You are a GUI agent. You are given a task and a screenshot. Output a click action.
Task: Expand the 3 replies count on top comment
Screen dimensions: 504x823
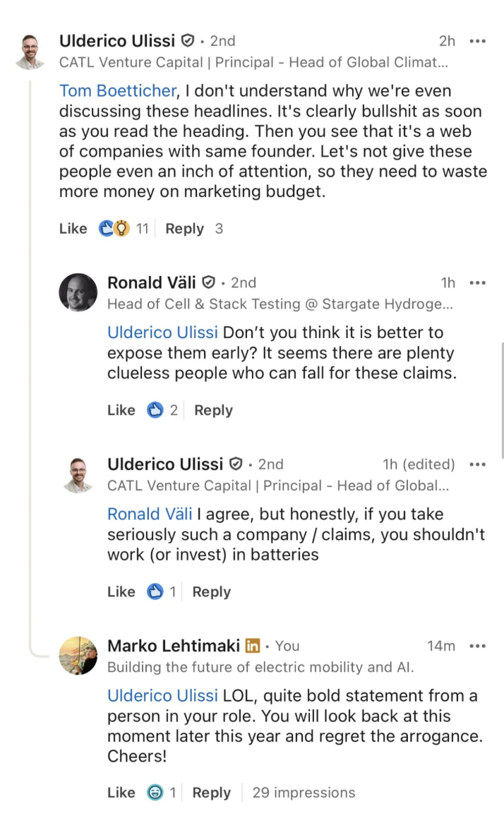pyautogui.click(x=219, y=229)
